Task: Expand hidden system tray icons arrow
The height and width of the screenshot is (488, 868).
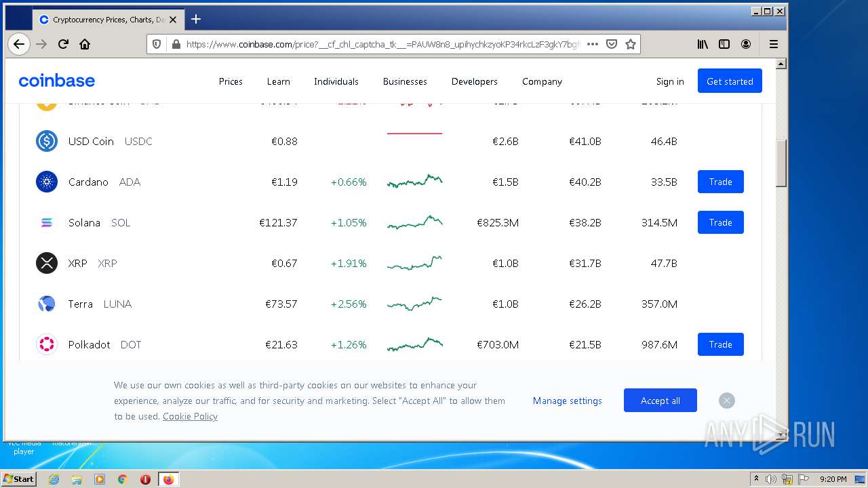Action: [756, 479]
